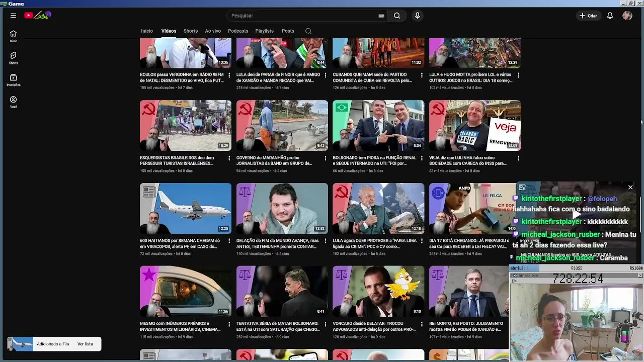Image resolution: width=644 pixels, height=362 pixels.
Task: Open options for BOLSONARO tem PIORA video
Action: pyautogui.click(x=422, y=158)
